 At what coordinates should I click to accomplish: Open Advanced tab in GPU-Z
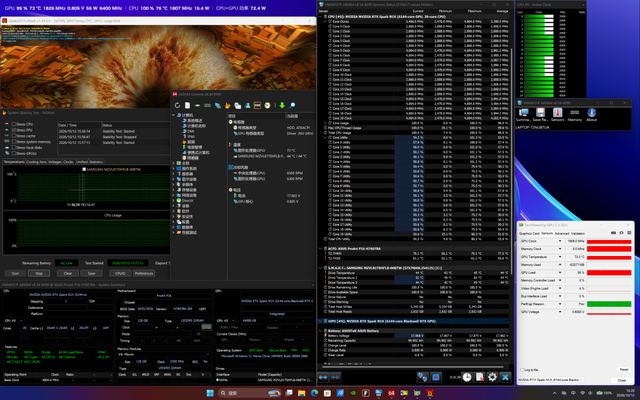[x=562, y=233]
